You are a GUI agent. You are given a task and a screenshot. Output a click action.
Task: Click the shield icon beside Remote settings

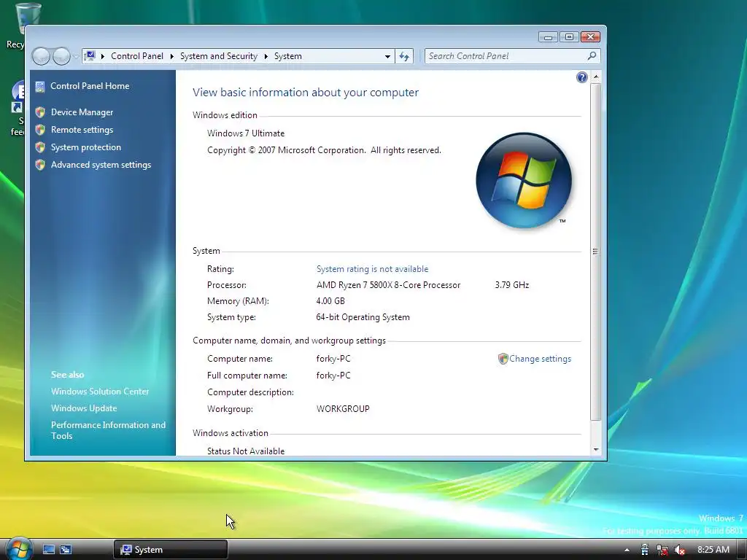40,130
